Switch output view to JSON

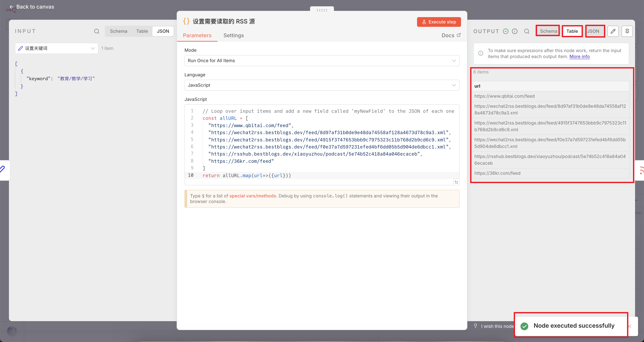[593, 31]
